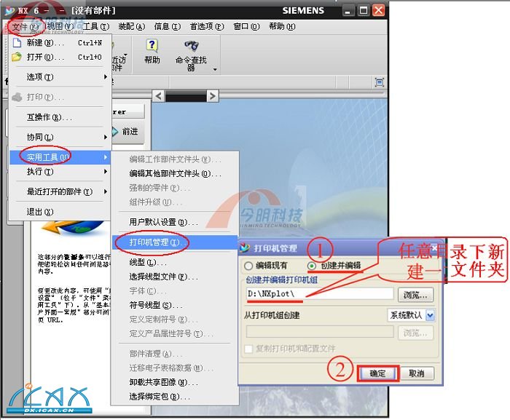Open the 视图 menu

60,27
